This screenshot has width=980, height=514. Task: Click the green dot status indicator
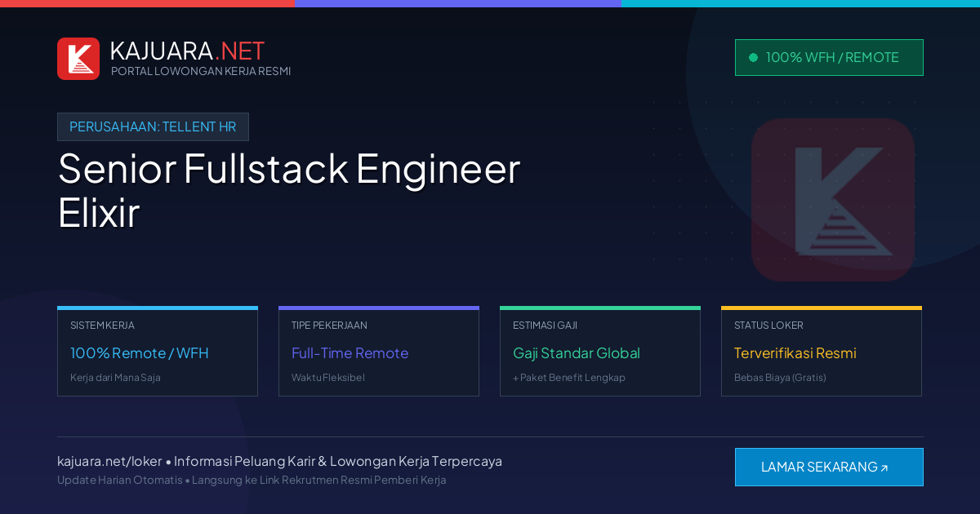point(753,58)
